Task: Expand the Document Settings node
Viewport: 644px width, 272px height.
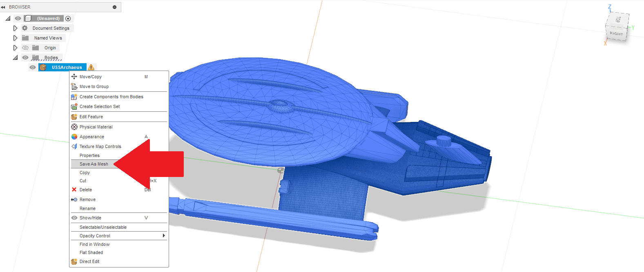Action: pos(15,28)
